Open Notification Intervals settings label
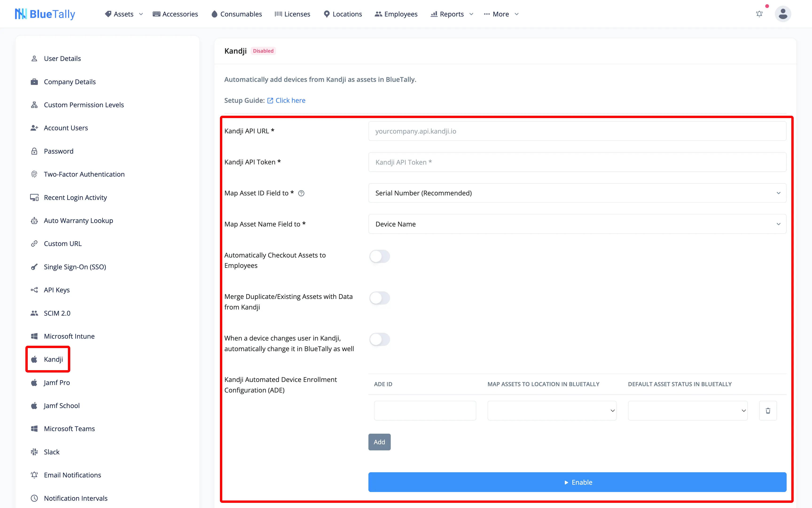The width and height of the screenshot is (812, 508). tap(76, 498)
